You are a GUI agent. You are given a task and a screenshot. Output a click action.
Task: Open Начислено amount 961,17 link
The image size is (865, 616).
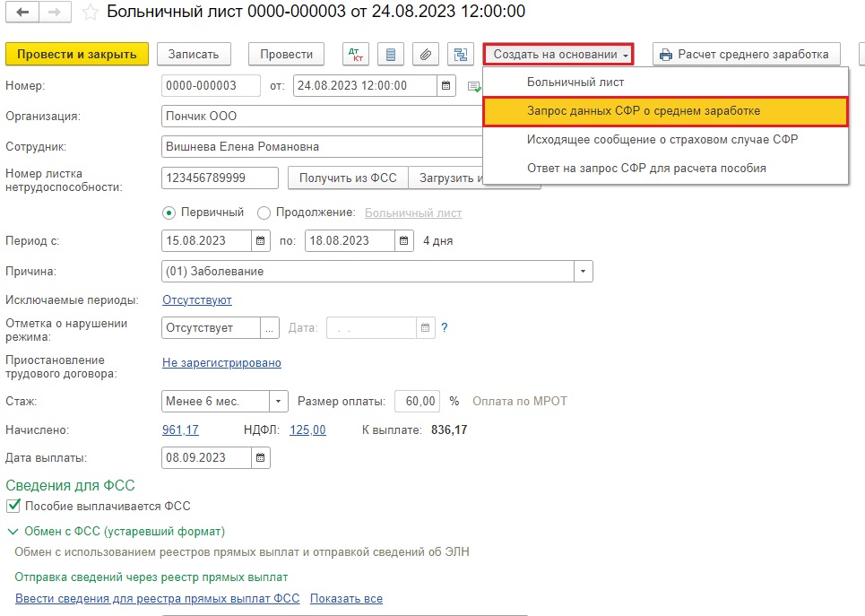coord(180,430)
